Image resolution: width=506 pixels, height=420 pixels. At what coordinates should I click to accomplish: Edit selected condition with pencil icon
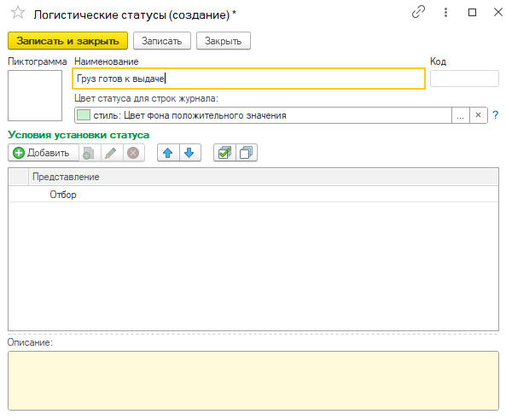click(x=111, y=152)
